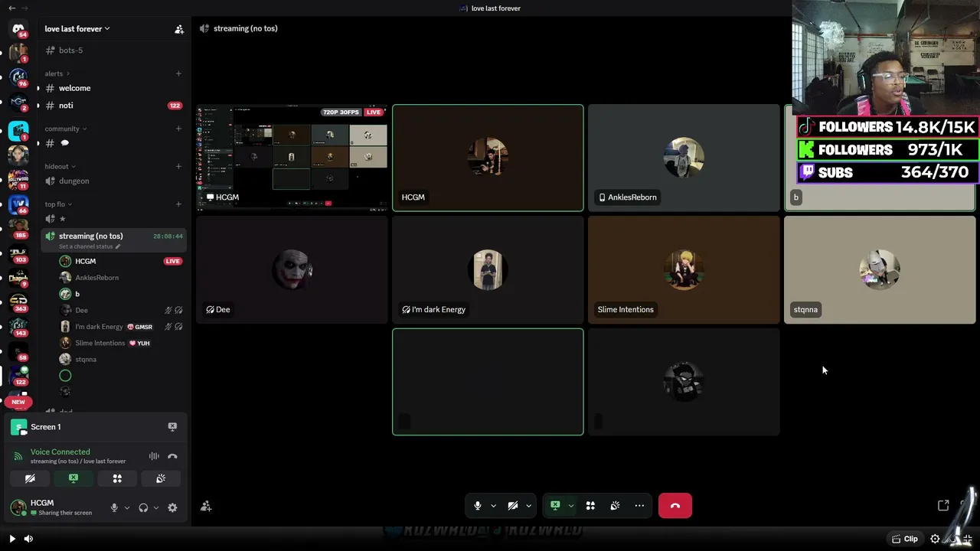Toggle microphone mute in user panel

[x=114, y=507]
